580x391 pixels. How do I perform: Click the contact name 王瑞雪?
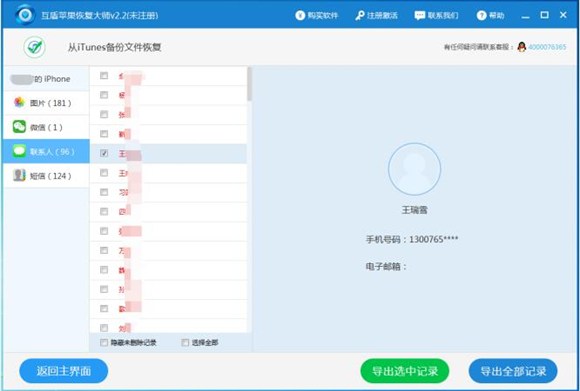tap(414, 210)
